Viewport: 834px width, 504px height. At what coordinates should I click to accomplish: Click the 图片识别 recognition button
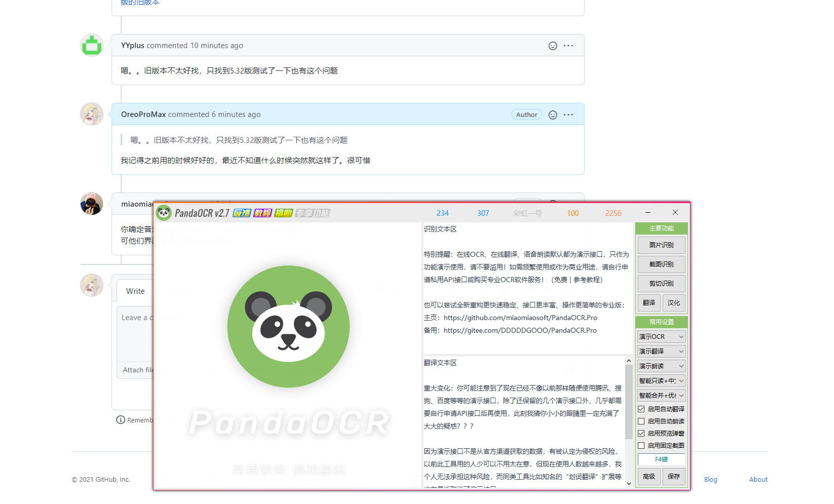coord(661,245)
